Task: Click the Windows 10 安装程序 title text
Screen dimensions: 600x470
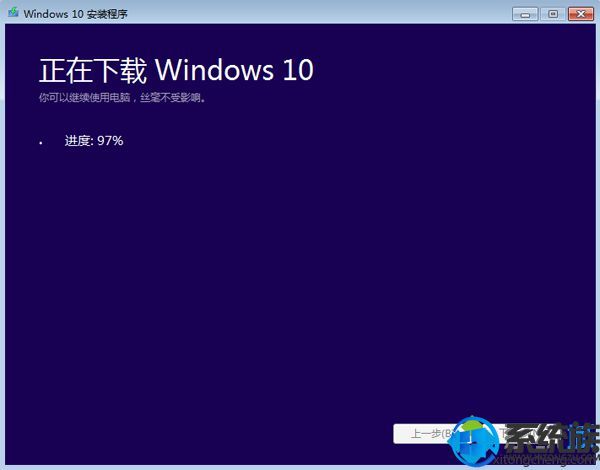Action: pyautogui.click(x=75, y=14)
